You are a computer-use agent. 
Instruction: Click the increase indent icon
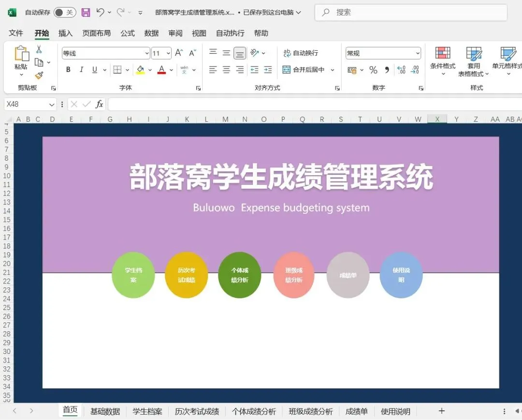[268, 70]
